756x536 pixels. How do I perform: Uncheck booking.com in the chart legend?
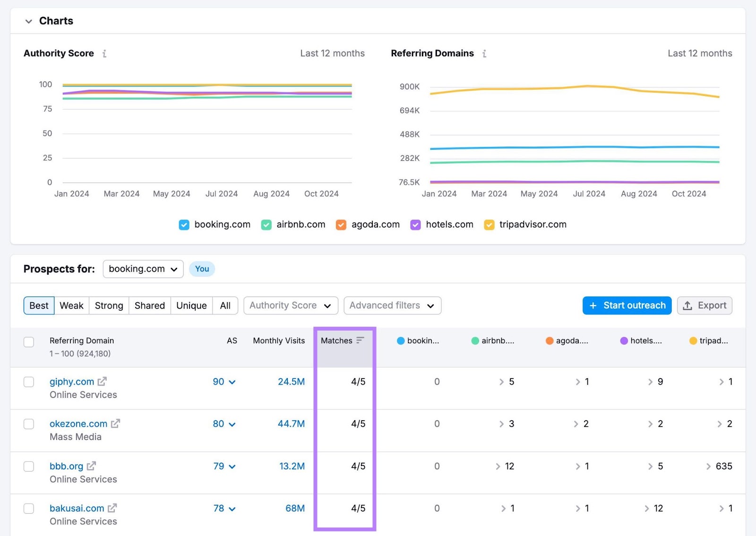point(184,225)
